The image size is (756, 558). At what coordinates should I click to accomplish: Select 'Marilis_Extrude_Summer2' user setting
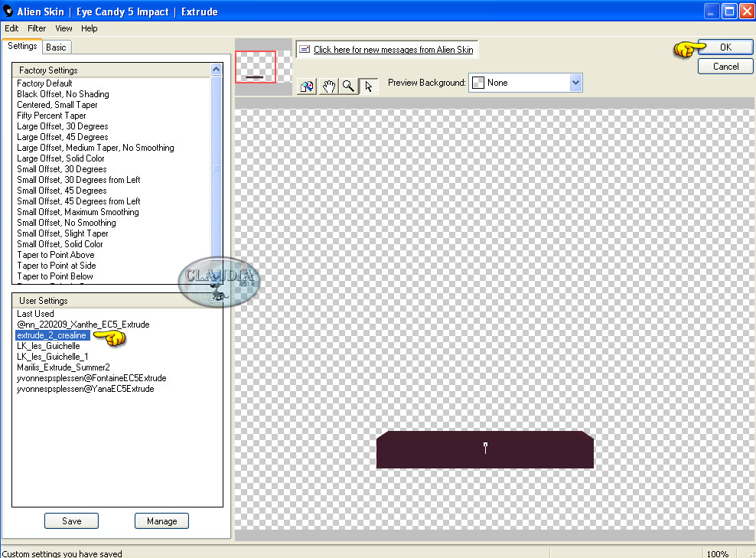[64, 367]
